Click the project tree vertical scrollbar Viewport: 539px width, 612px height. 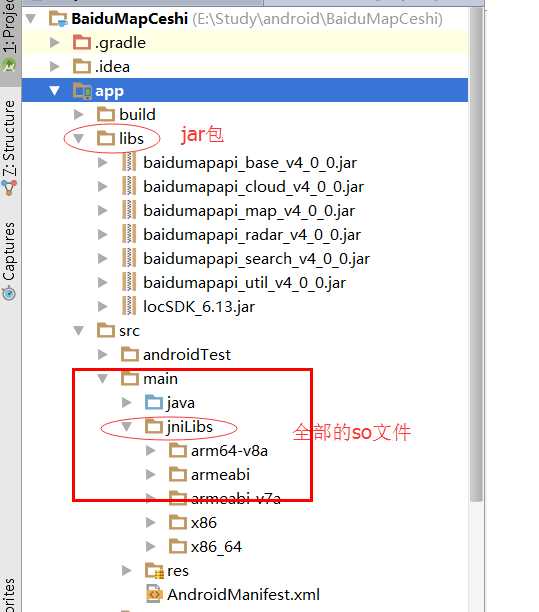pos(476,254)
